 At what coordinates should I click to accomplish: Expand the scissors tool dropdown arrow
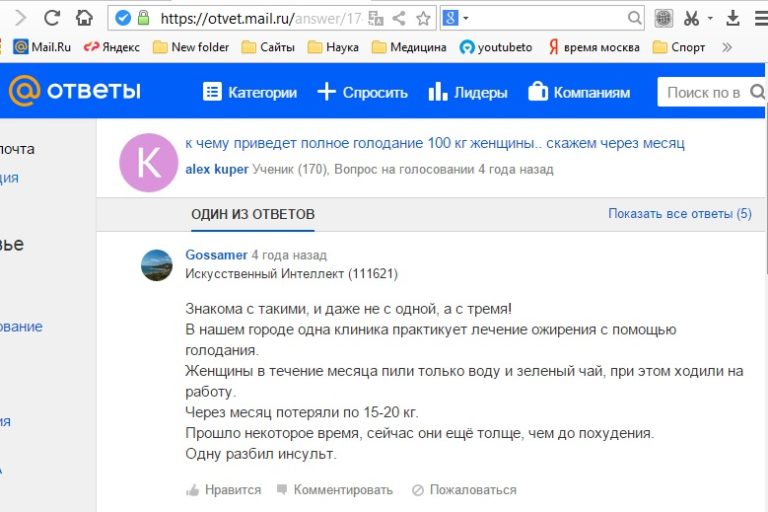710,19
